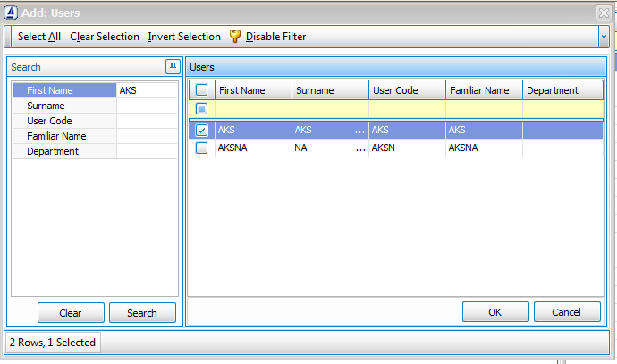The width and height of the screenshot is (617, 364).
Task: Click the pin icon in Search panel
Action: pos(173,67)
